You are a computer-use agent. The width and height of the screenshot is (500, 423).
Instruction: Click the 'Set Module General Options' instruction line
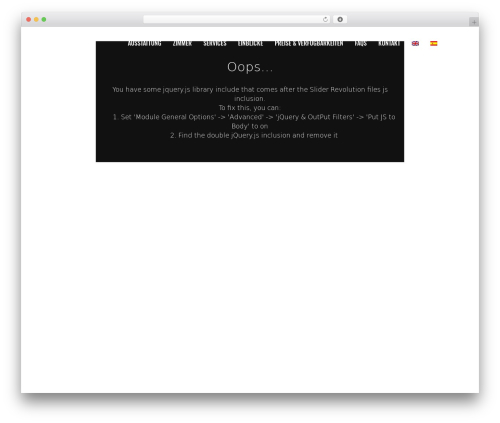pyautogui.click(x=254, y=121)
